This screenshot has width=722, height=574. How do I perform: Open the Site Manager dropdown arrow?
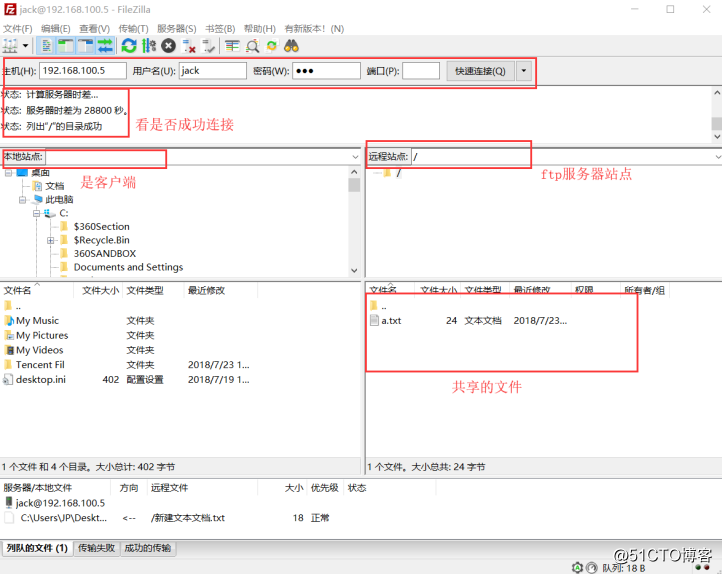coord(25,46)
